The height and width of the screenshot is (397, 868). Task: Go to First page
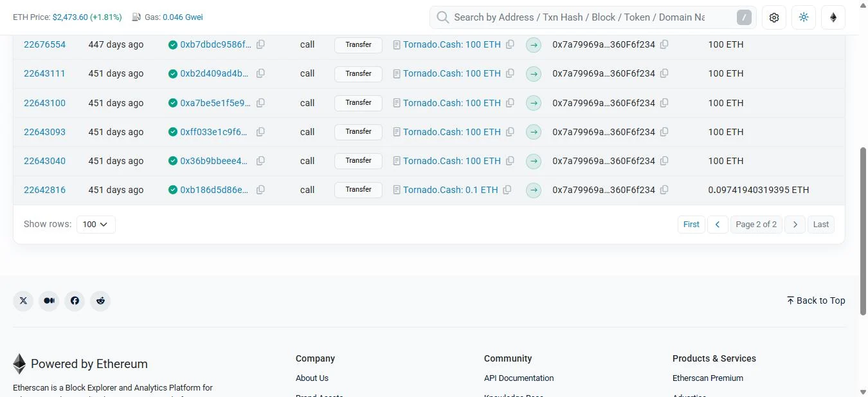pos(691,225)
